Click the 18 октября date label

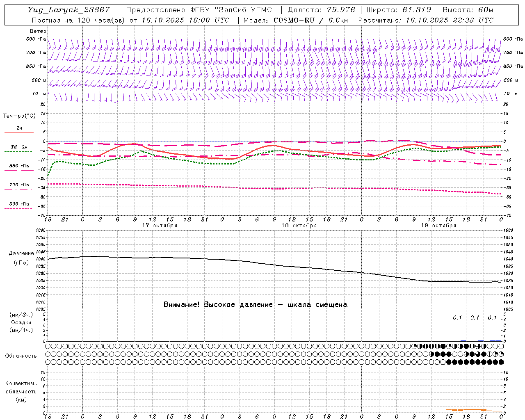point(299,226)
